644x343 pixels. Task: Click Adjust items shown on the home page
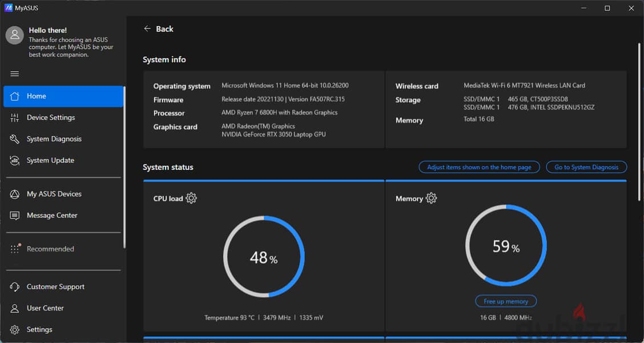[480, 167]
